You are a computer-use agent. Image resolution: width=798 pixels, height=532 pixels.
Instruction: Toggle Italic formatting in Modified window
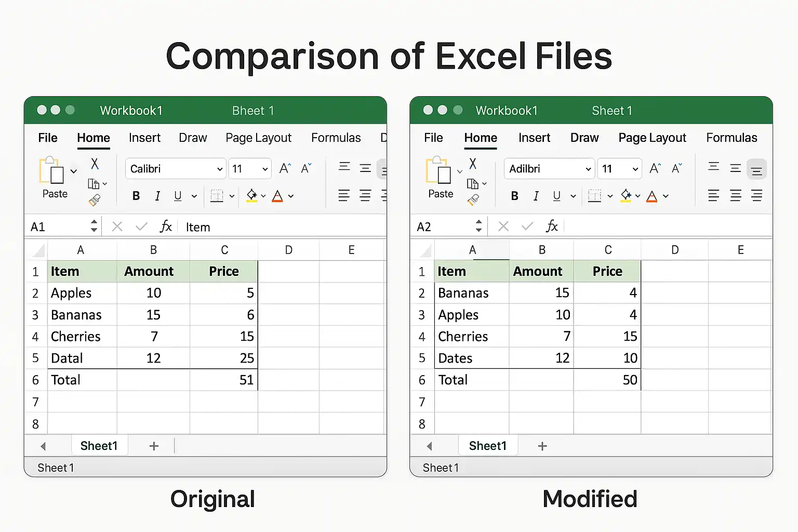point(536,196)
